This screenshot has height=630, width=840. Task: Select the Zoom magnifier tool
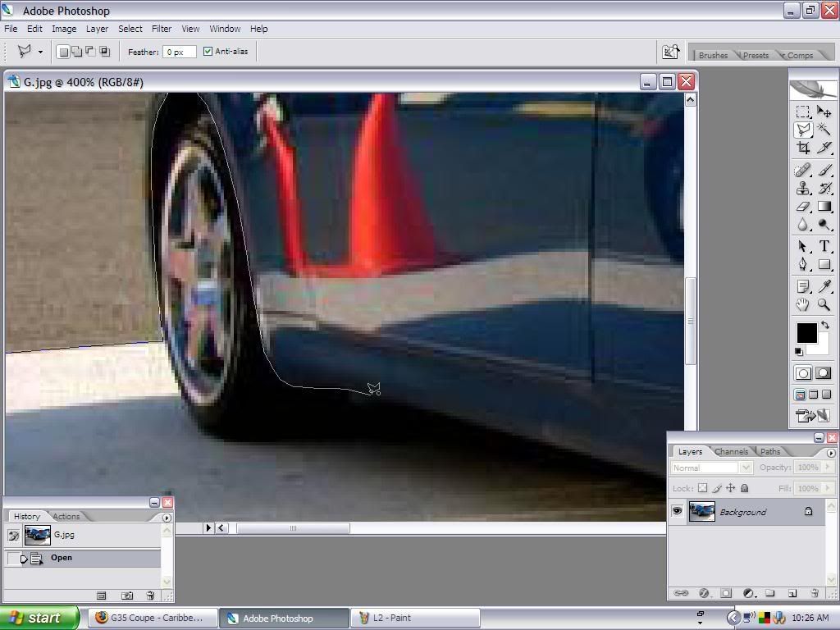tap(824, 304)
